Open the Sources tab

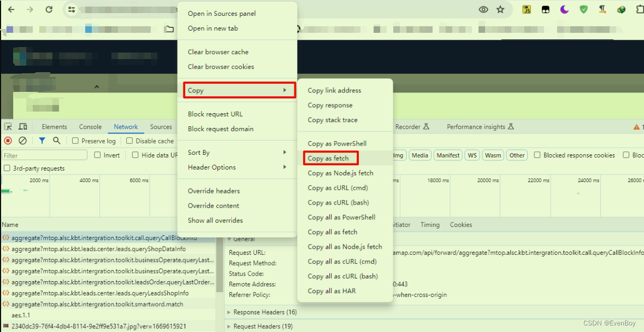pyautogui.click(x=161, y=127)
